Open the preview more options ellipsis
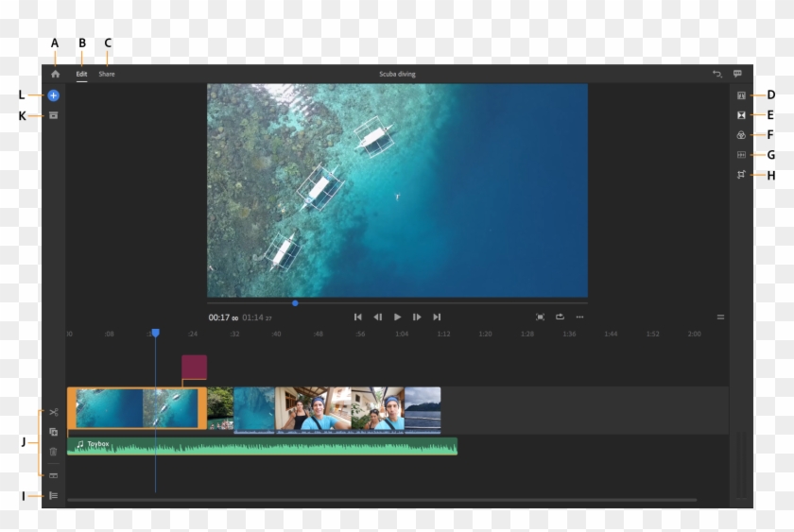794x532 pixels. coord(579,317)
